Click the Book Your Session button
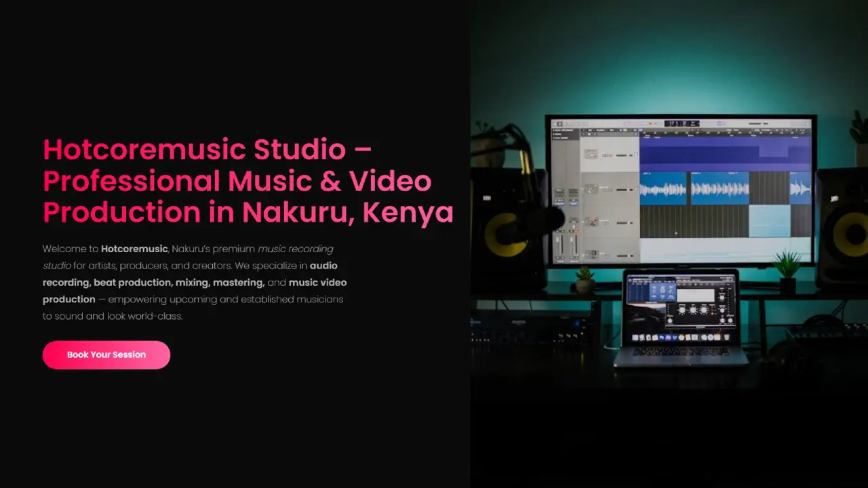 pyautogui.click(x=106, y=355)
